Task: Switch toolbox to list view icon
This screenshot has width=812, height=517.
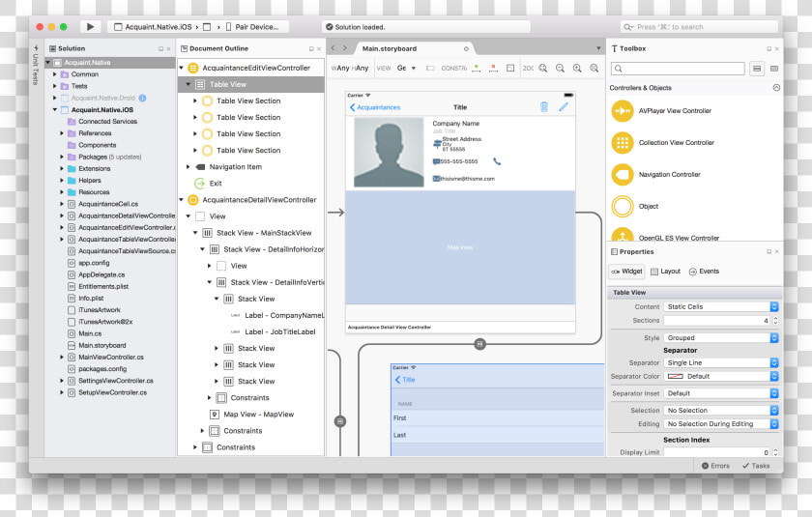Action: pyautogui.click(x=757, y=69)
